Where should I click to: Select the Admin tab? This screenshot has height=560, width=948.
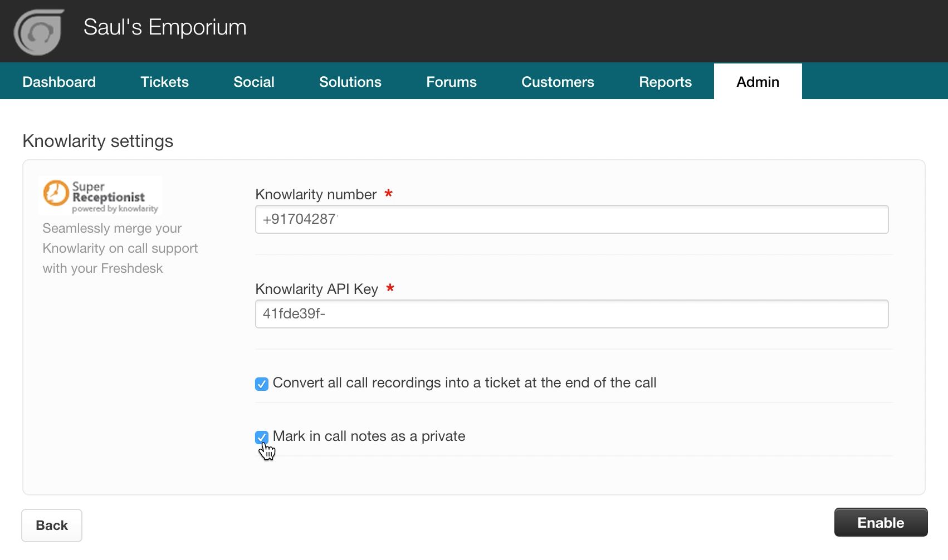(x=758, y=82)
